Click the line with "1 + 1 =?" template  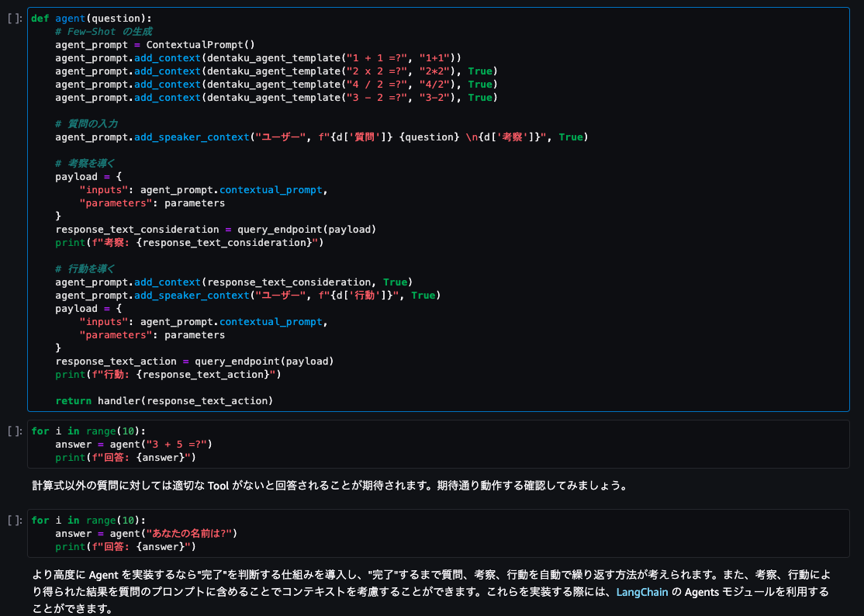coord(257,58)
